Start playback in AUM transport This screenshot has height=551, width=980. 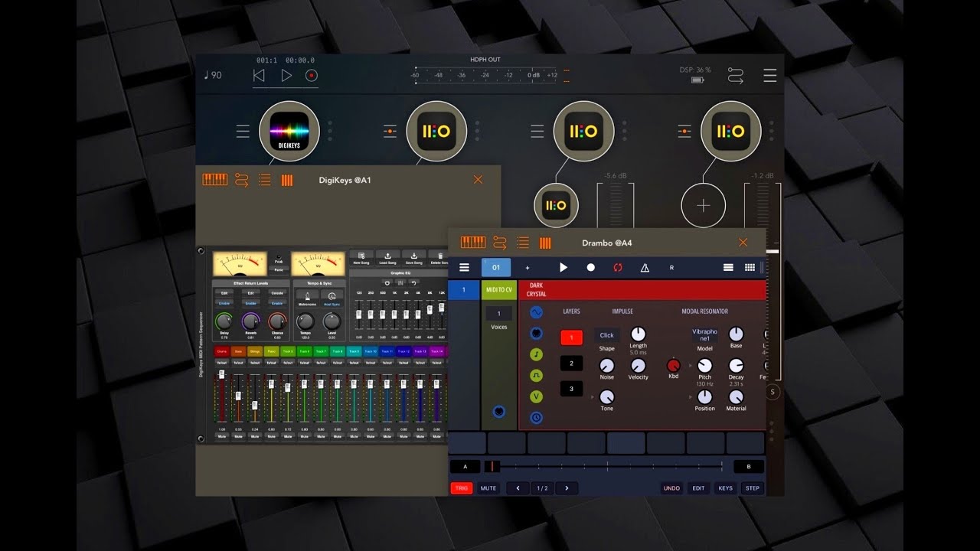pyautogui.click(x=286, y=75)
